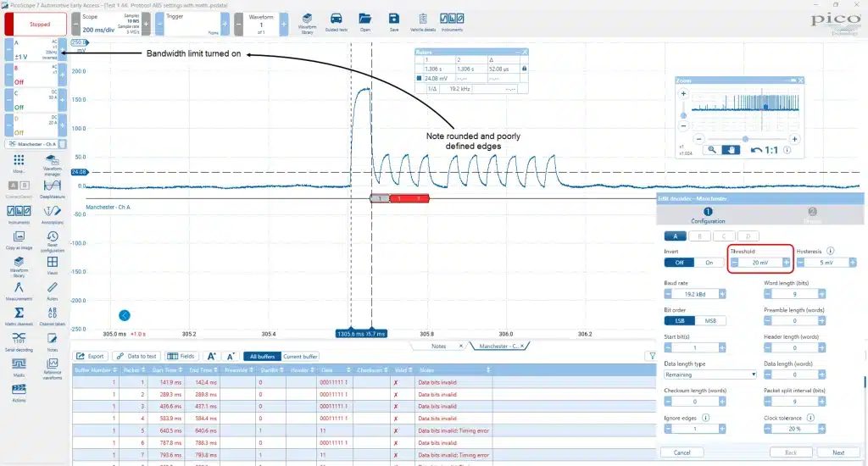Move the Zoom panel horizontal slider handle
The width and height of the screenshot is (868, 466).
[x=745, y=139]
